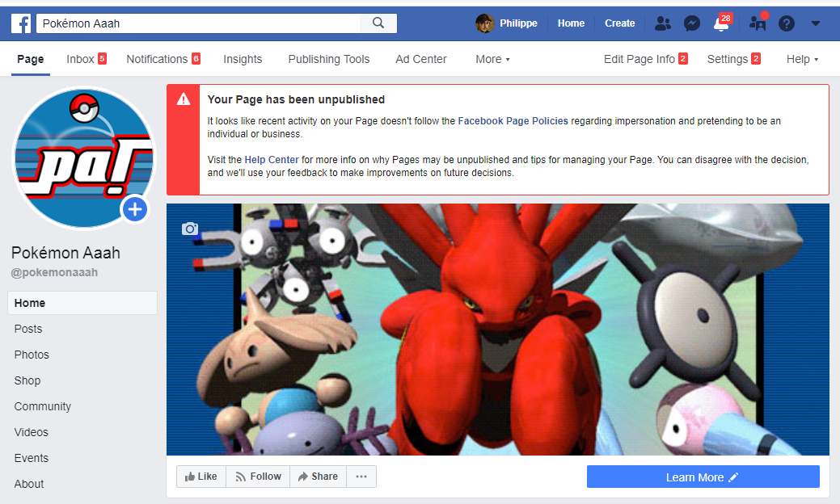The height and width of the screenshot is (504, 840).
Task: Select Home in the left sidebar
Action: coord(82,303)
